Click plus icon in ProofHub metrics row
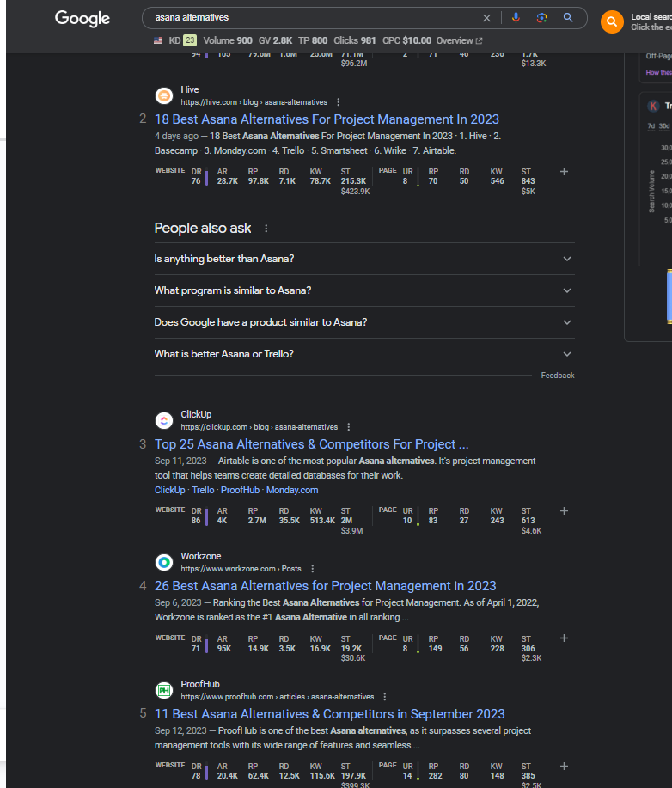This screenshot has height=788, width=672. (x=564, y=767)
